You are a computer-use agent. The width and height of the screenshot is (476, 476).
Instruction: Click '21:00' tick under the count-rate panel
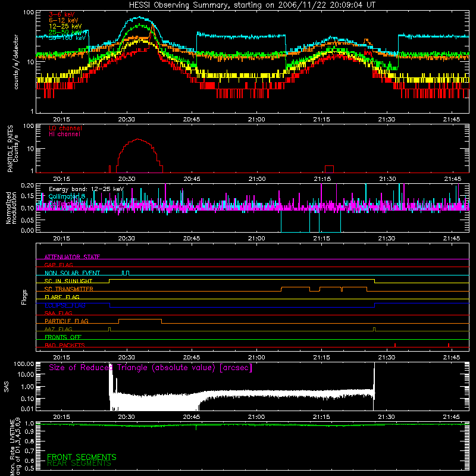(256, 120)
